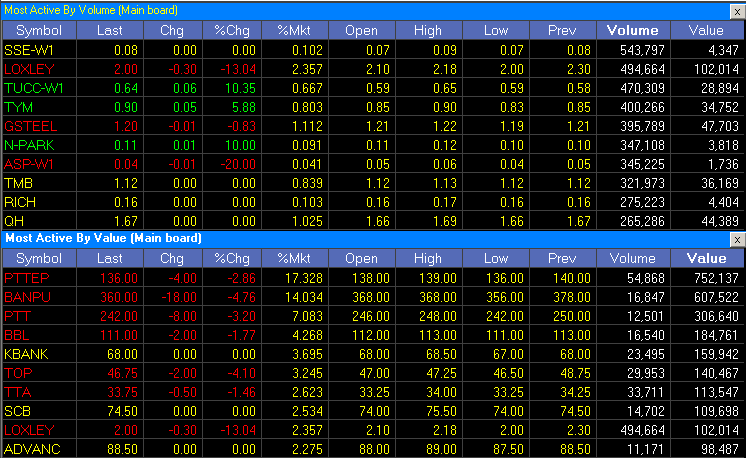The height and width of the screenshot is (458, 746).
Task: Sort Volume table by bold Volume header
Action: click(633, 30)
